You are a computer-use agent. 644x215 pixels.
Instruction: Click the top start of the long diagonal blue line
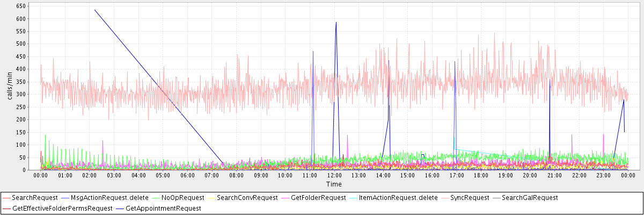[94, 10]
